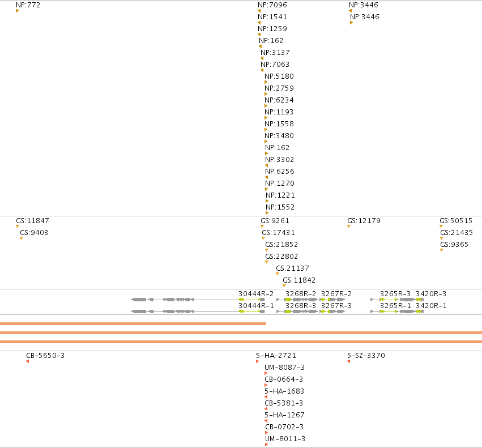Select the insertion marker beneath GS:21137
Viewport: 482px width, 448px height.
(278, 274)
